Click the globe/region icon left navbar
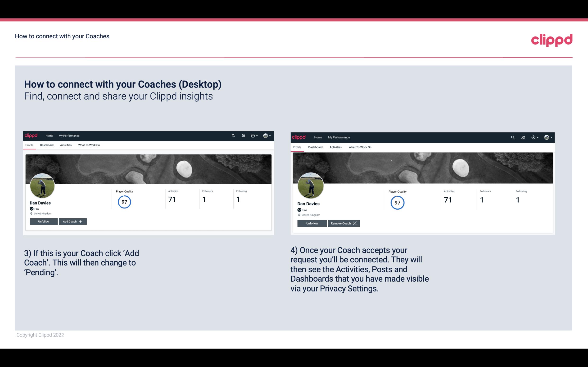588x367 pixels. click(x=265, y=136)
